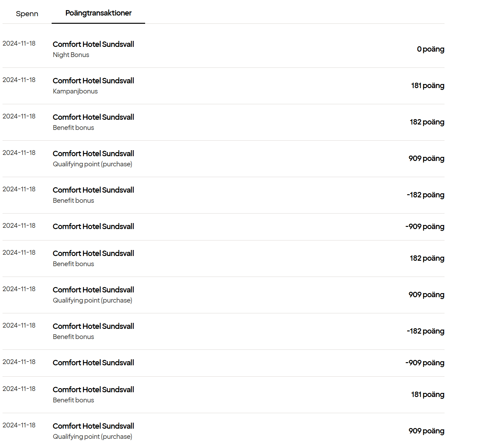Click the lower -909 poäng amount
The image size is (499, 448).
pyautogui.click(x=425, y=363)
